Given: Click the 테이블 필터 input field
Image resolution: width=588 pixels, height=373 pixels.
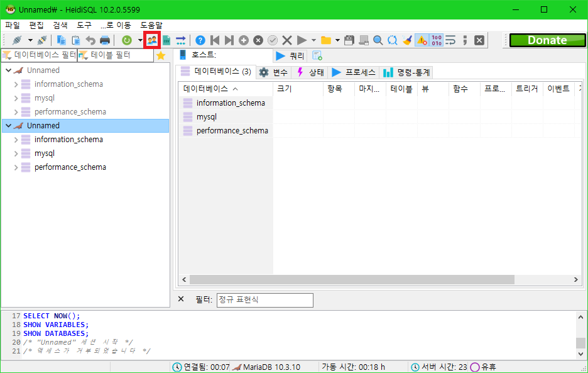Looking at the screenshot, I should click(x=116, y=55).
